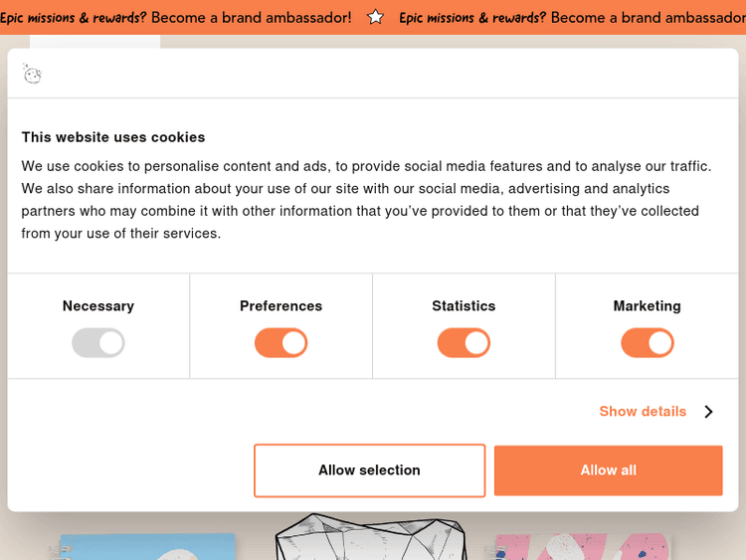Click the black-and-white rock illustration thumbnail
Image resolution: width=746 pixels, height=560 pixels.
click(369, 537)
